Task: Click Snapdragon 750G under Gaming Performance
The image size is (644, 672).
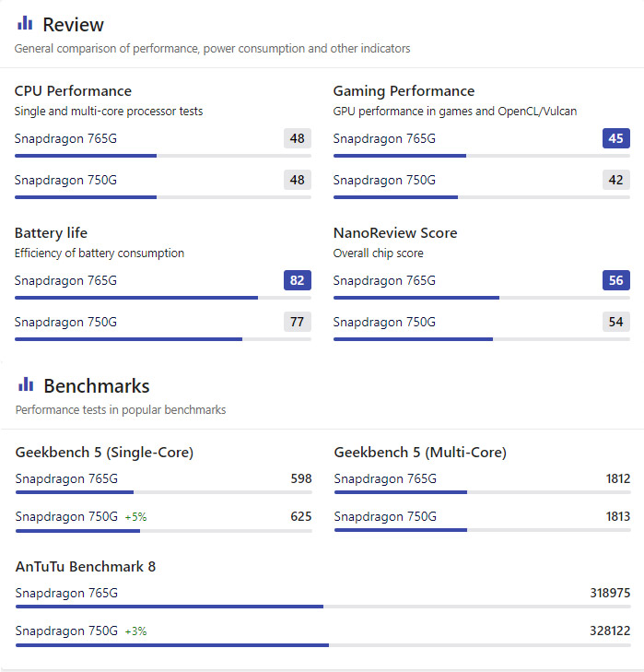Action: 384,180
